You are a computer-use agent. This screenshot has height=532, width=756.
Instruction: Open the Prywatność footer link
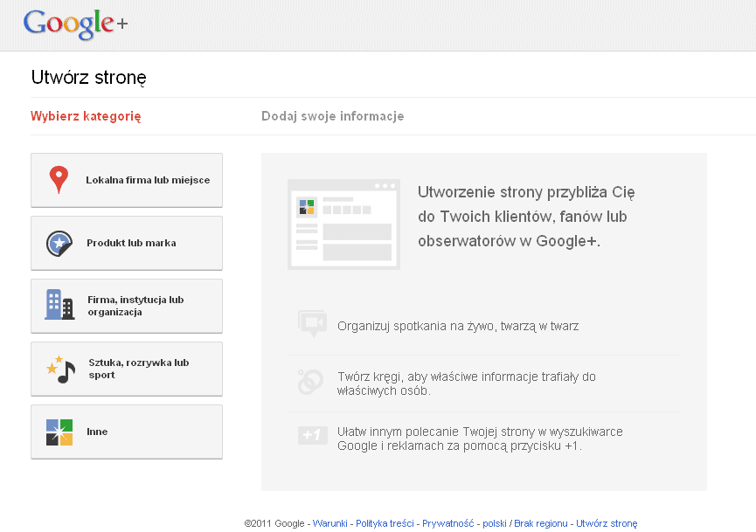pyautogui.click(x=448, y=523)
